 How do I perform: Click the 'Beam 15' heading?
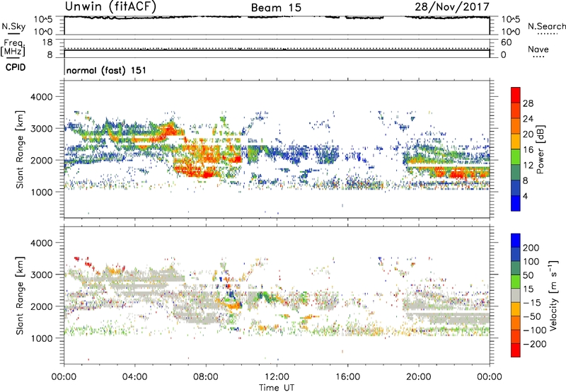point(276,8)
